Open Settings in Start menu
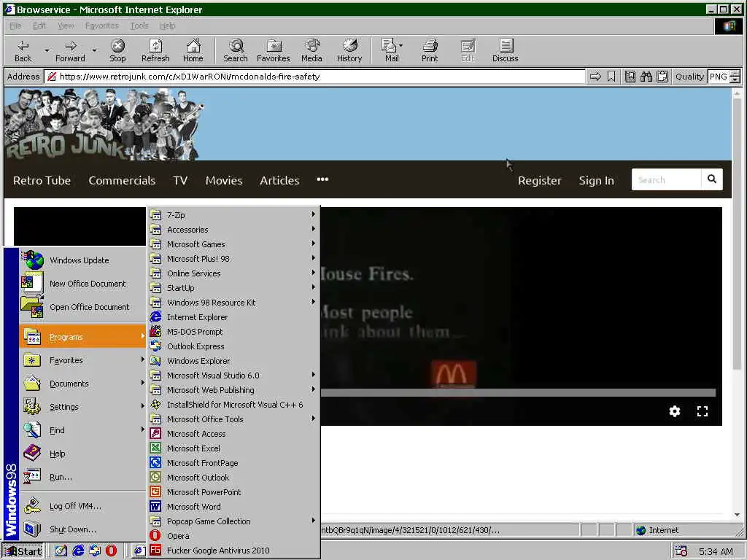The width and height of the screenshot is (747, 560). coord(83,407)
